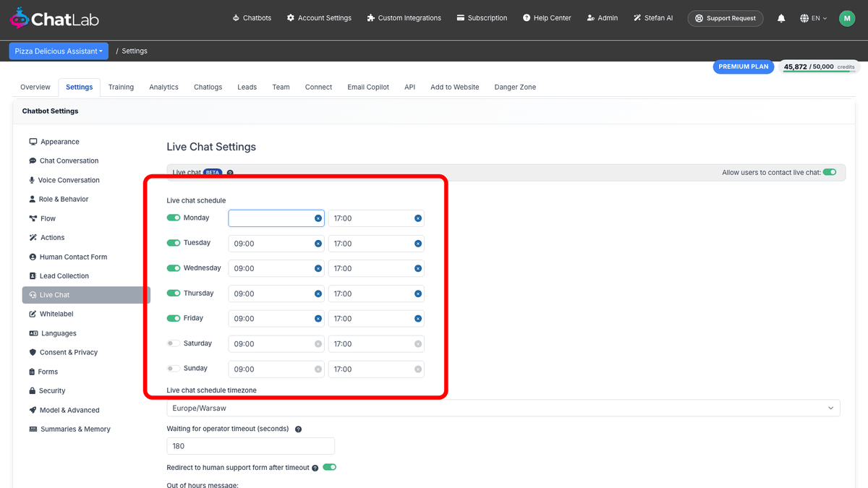Open Role & Behavior settings
The height and width of the screenshot is (488, 868).
(59, 199)
